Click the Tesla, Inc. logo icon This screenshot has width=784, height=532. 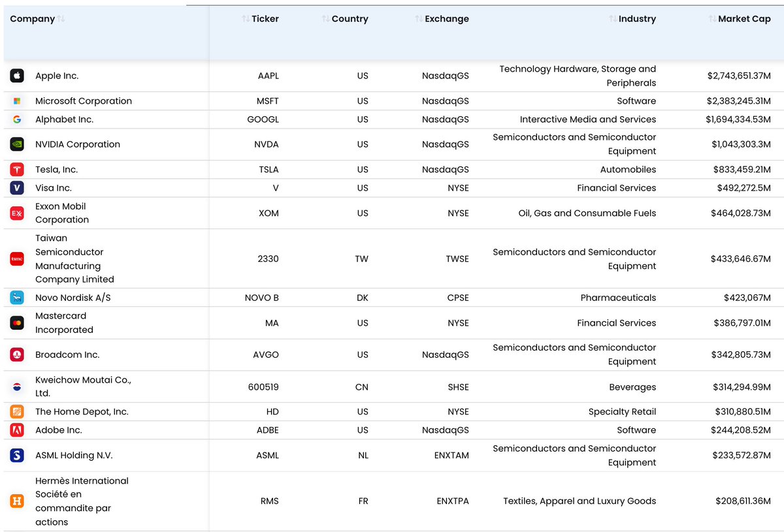pos(17,170)
